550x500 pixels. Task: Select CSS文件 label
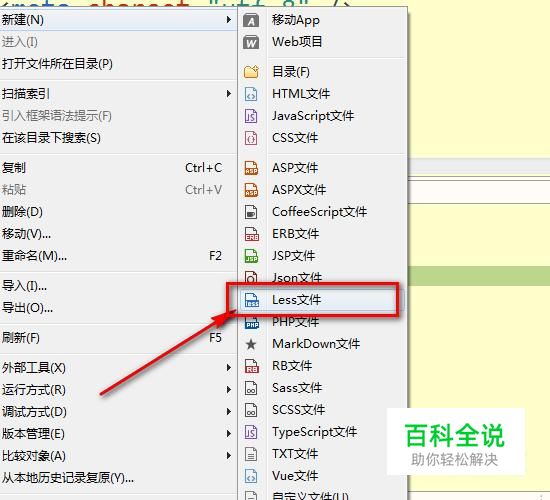(295, 138)
